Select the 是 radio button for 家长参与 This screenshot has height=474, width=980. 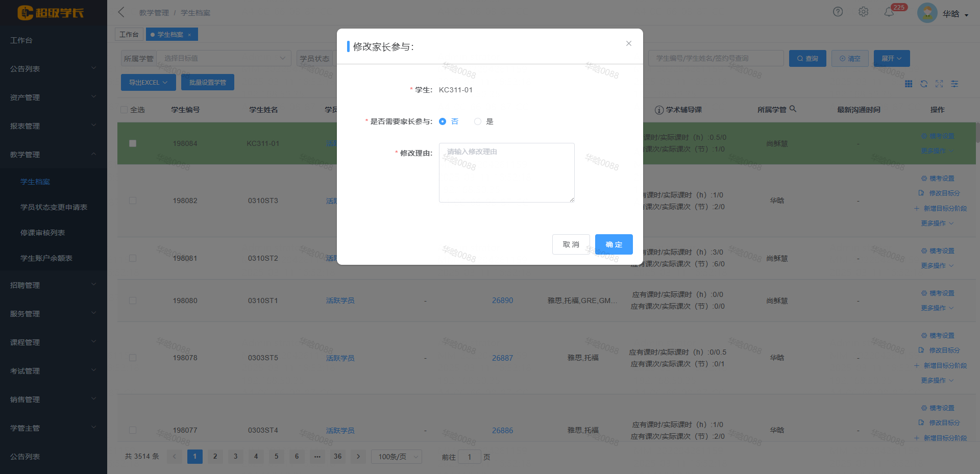pyautogui.click(x=478, y=121)
